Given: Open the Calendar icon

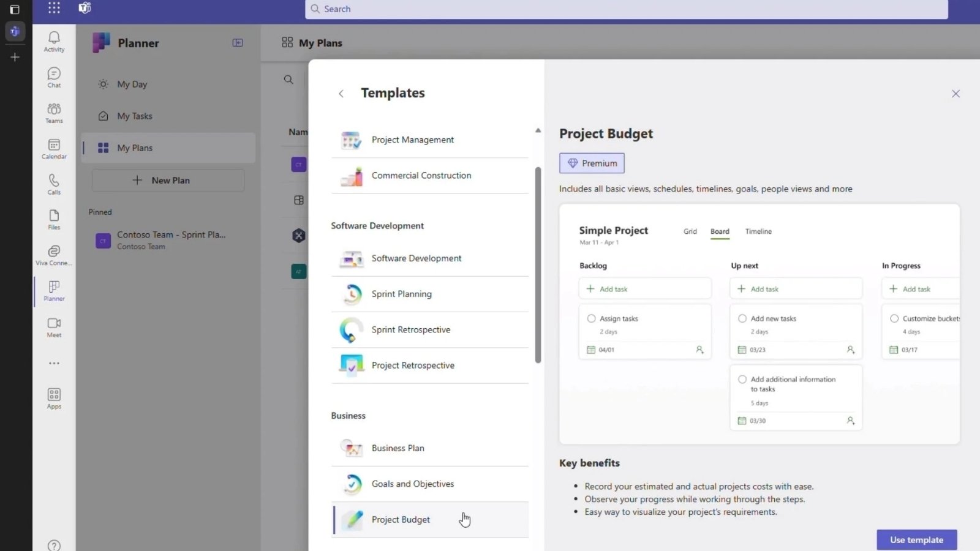Looking at the screenshot, I should pos(54,149).
